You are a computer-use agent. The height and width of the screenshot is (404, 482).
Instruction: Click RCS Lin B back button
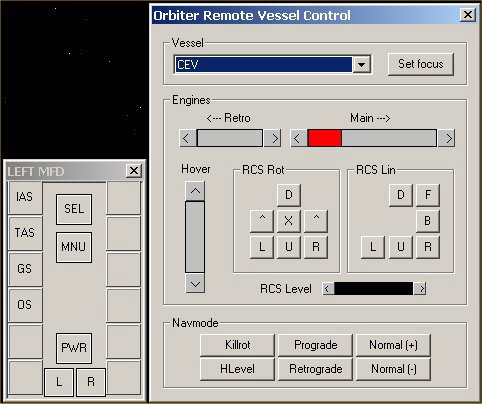pos(428,221)
